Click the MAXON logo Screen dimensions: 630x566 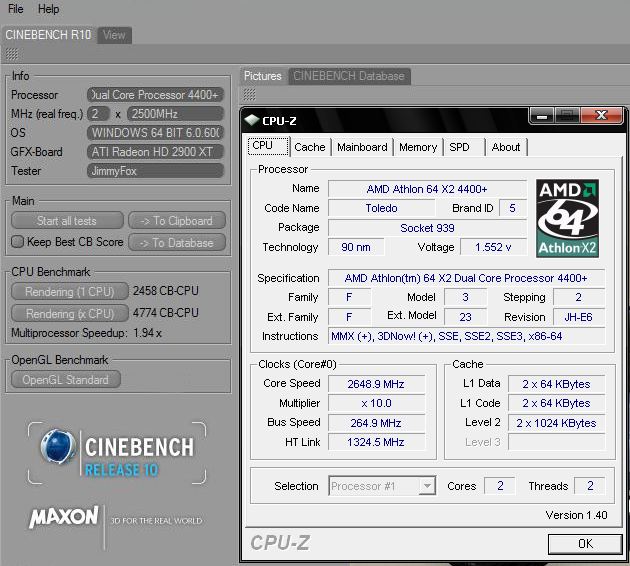click(64, 517)
